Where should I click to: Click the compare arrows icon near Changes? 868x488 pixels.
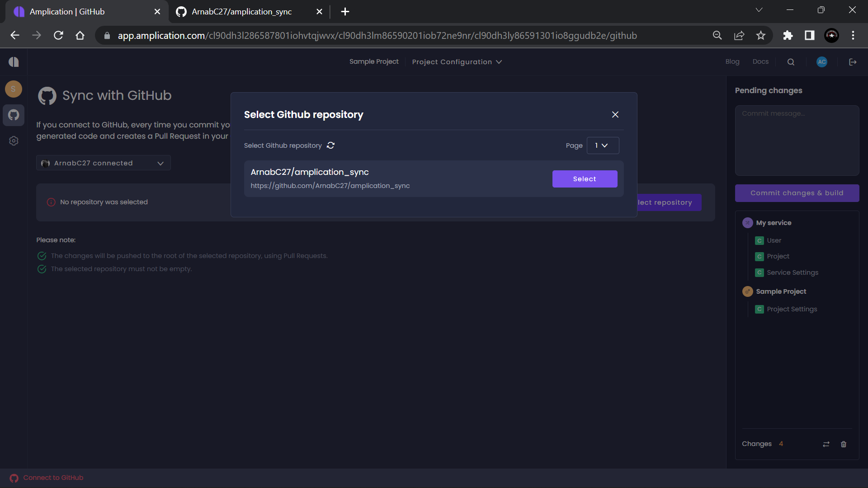(826, 444)
